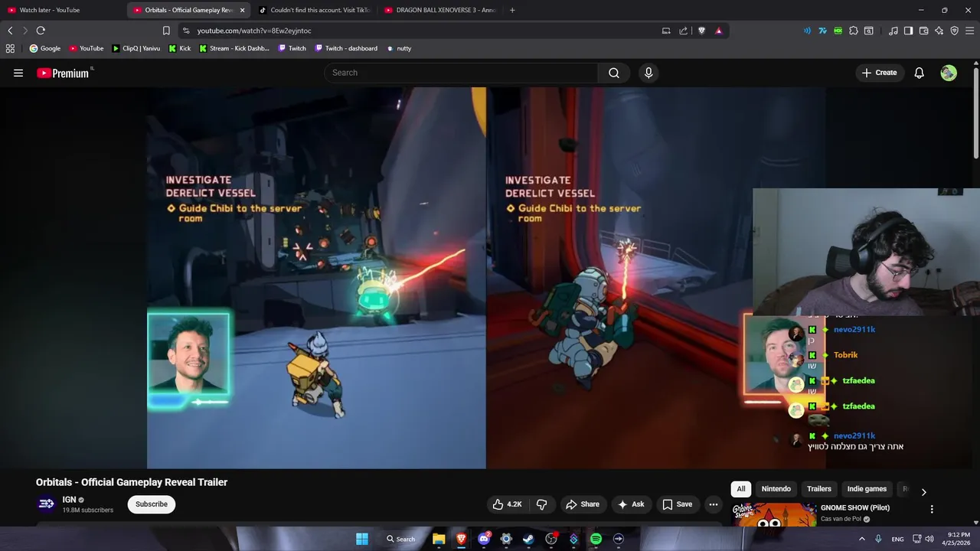
Task: Open the Kick bookmark
Action: (x=180, y=48)
